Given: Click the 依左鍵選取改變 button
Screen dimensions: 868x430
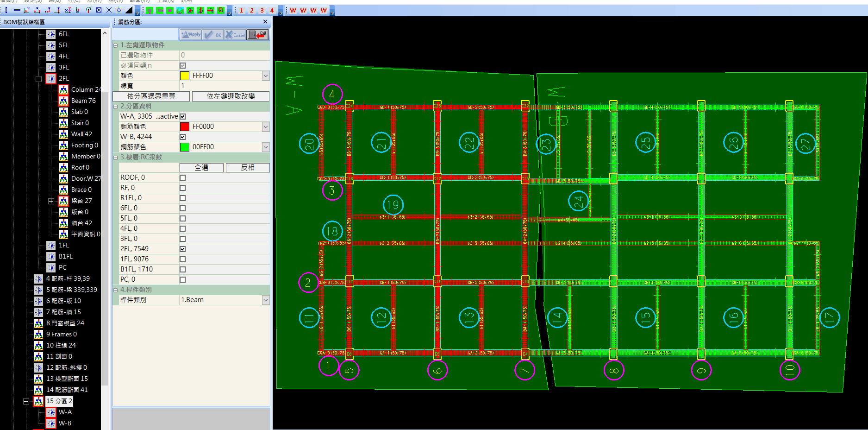Looking at the screenshot, I should point(231,96).
